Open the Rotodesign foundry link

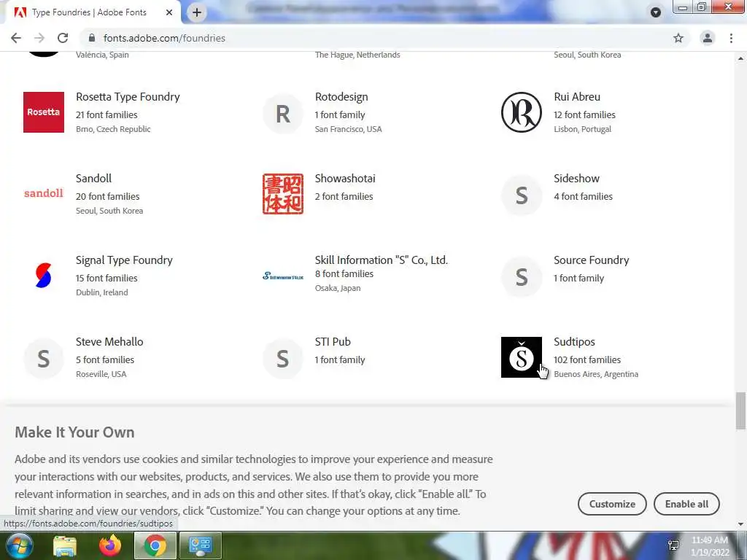[x=341, y=97]
